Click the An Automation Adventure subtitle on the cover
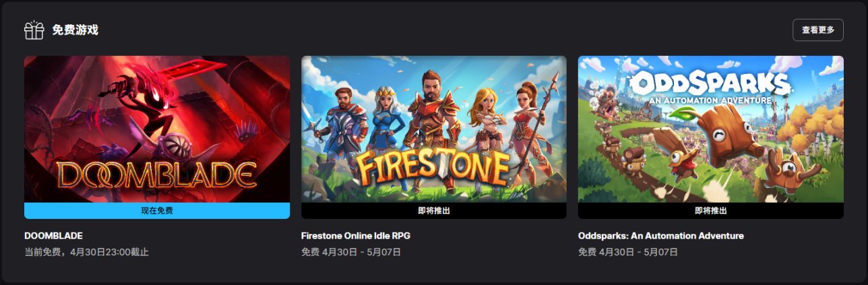868x285 pixels. (x=711, y=100)
